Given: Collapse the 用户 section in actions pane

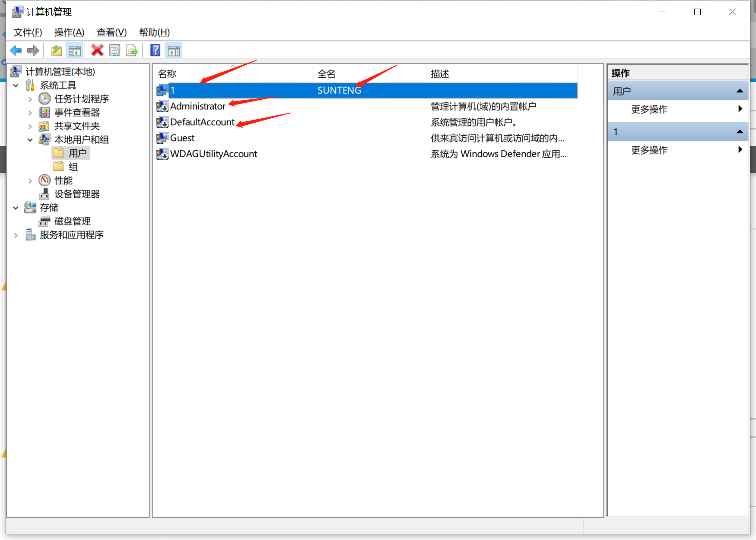Looking at the screenshot, I should click(740, 91).
